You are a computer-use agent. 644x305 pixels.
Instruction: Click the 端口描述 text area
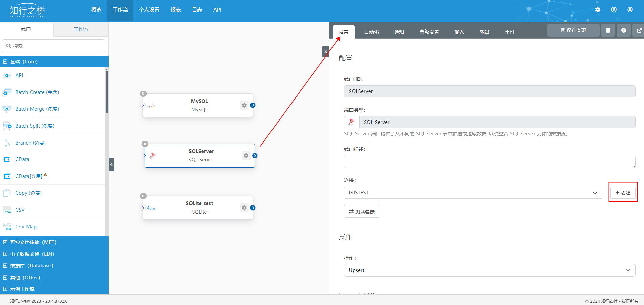point(489,162)
